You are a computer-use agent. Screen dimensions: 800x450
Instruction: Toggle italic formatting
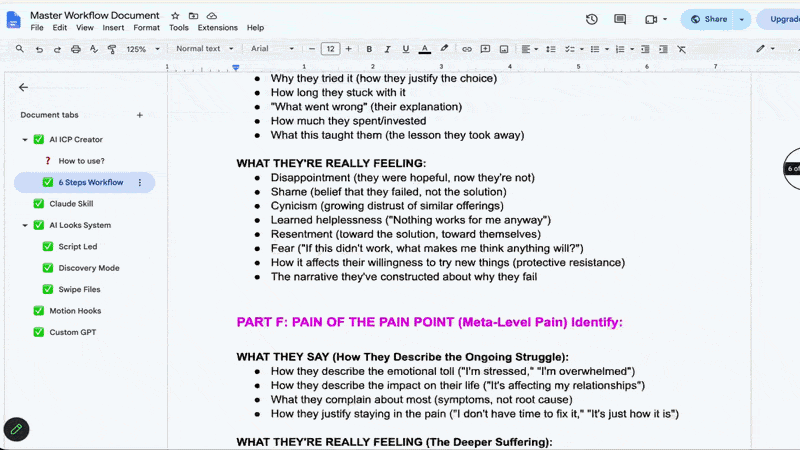pyautogui.click(x=387, y=49)
